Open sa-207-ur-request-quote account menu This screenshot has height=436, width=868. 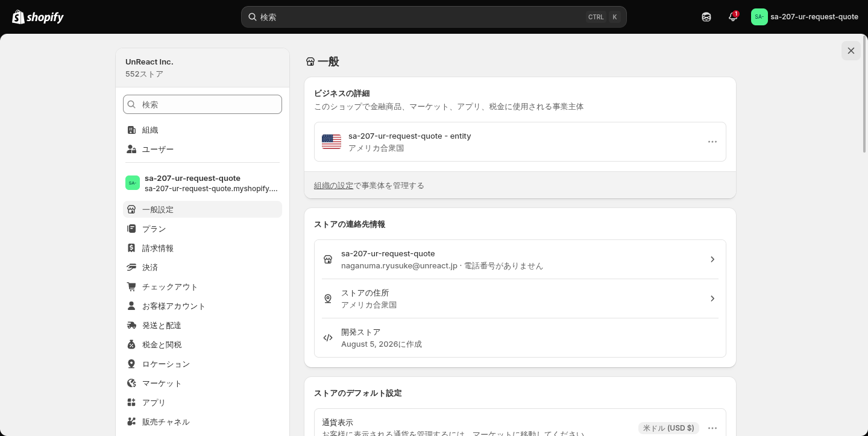click(805, 17)
